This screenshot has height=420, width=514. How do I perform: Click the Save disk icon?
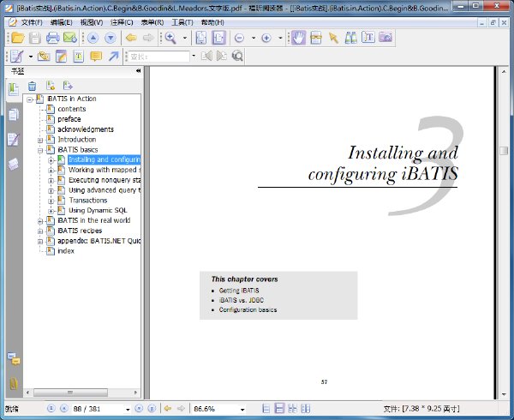tap(35, 38)
